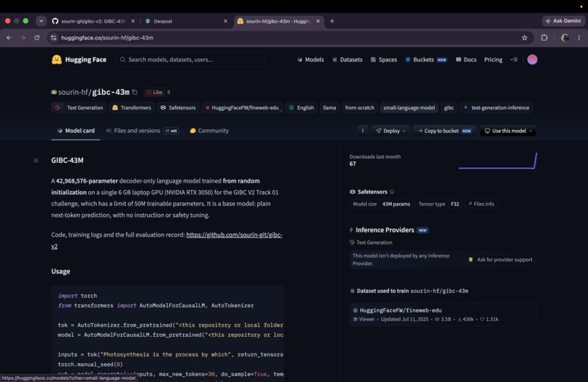The image size is (588, 382).
Task: Click the GIBC-43M heading
Action: [68, 161]
